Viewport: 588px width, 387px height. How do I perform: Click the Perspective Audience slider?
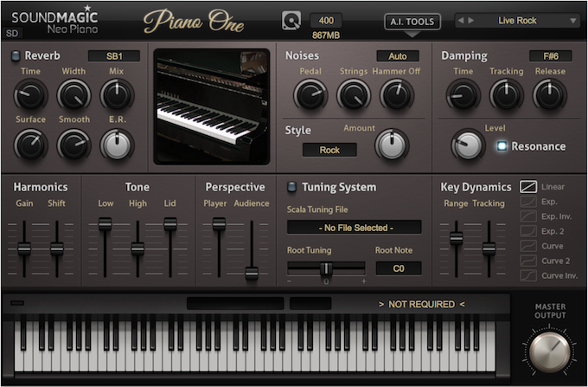click(252, 274)
